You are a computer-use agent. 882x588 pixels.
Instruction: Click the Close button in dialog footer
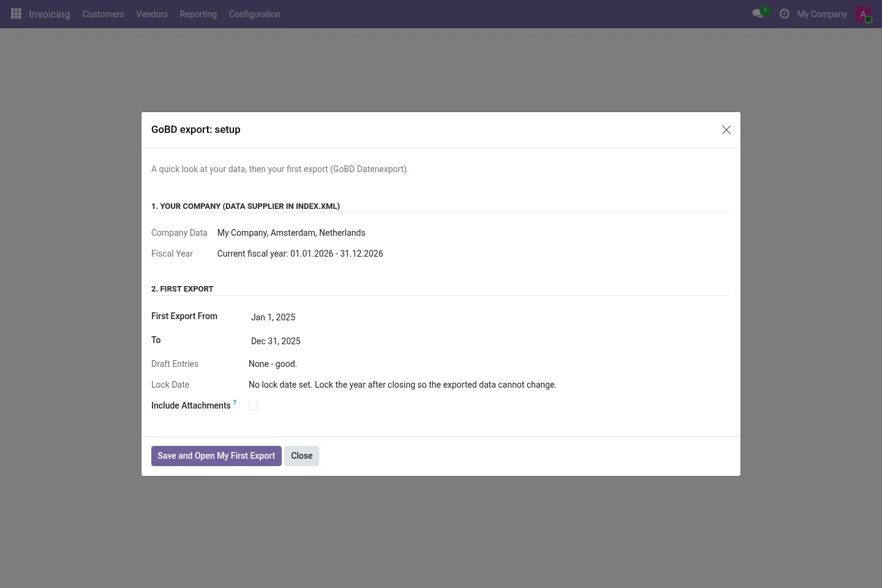click(301, 456)
